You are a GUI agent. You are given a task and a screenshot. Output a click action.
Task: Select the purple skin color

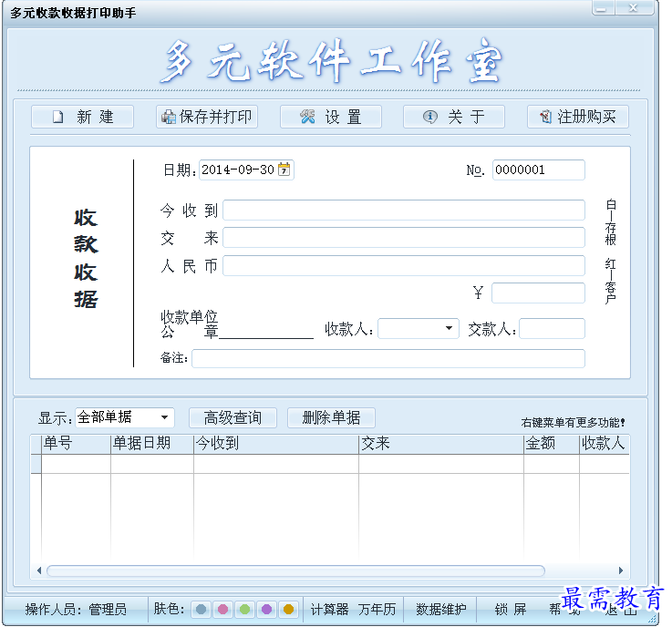pyautogui.click(x=266, y=609)
